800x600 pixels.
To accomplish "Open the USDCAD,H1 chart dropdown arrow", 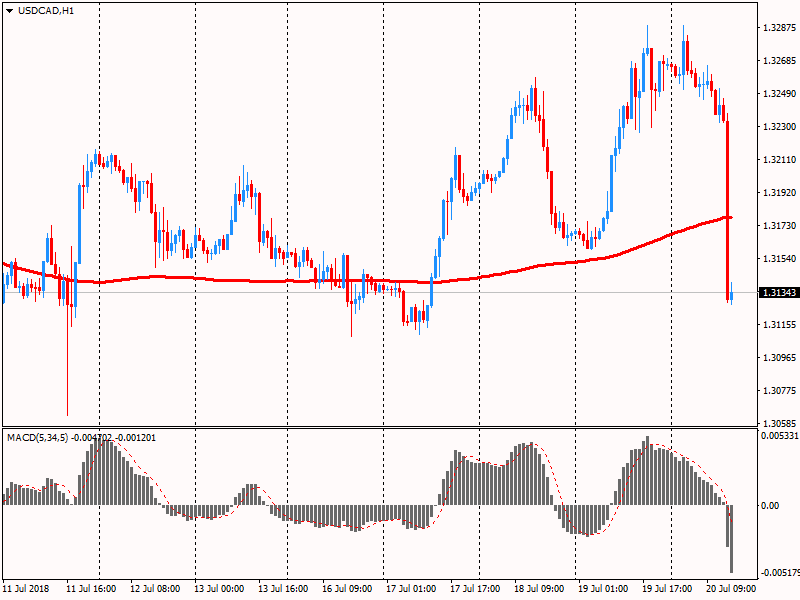I will point(9,11).
